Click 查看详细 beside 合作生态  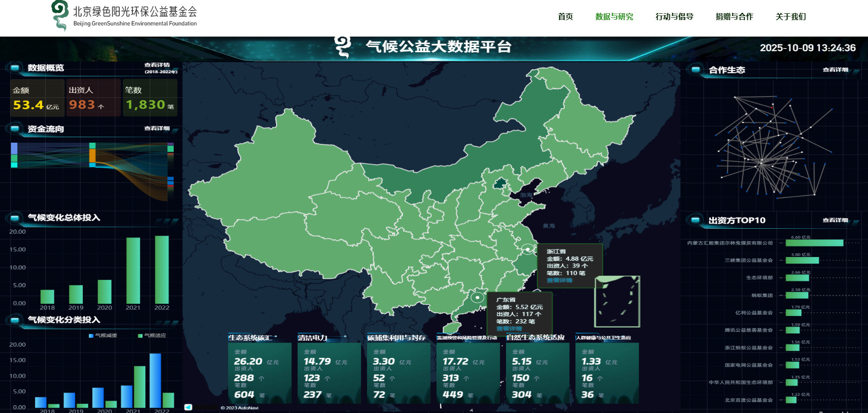[835, 70]
